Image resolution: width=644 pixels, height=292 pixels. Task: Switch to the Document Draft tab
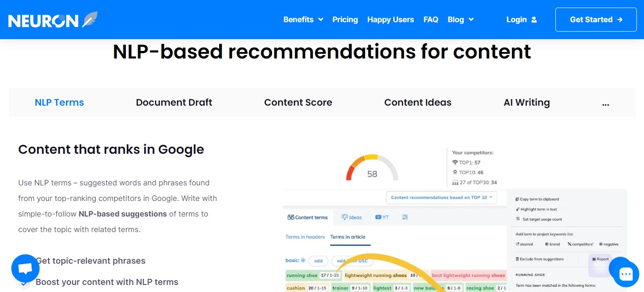click(x=174, y=102)
